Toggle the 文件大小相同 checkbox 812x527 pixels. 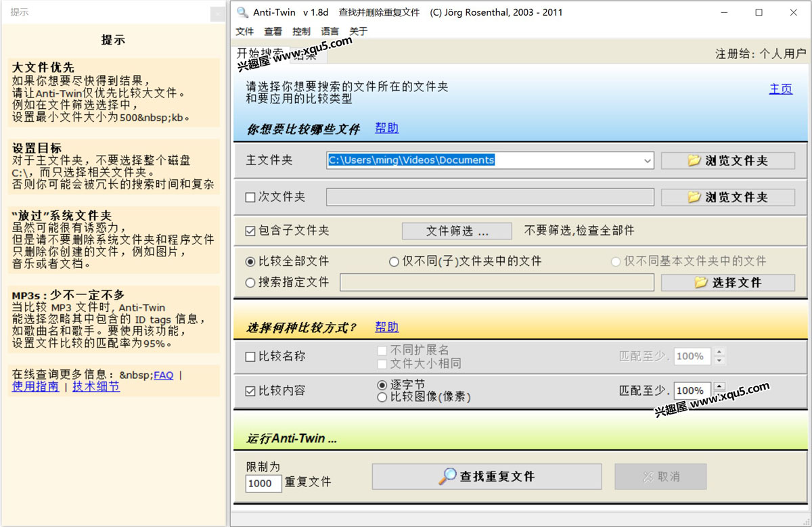(382, 363)
